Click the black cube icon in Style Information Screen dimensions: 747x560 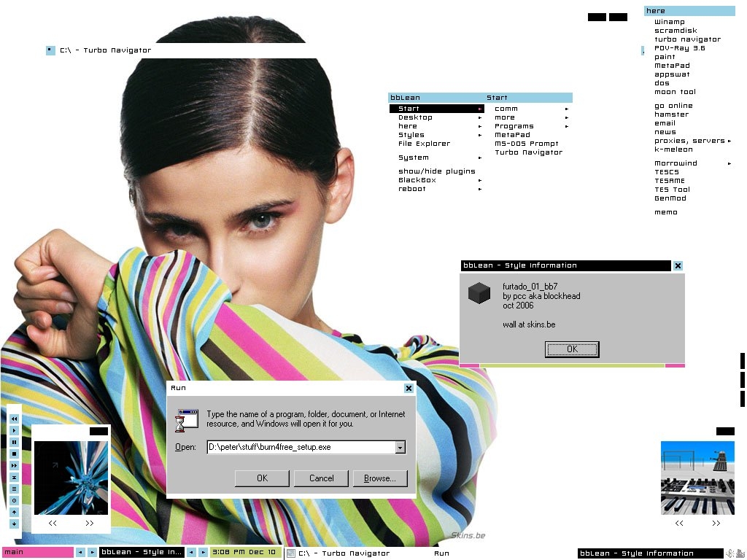tap(479, 293)
